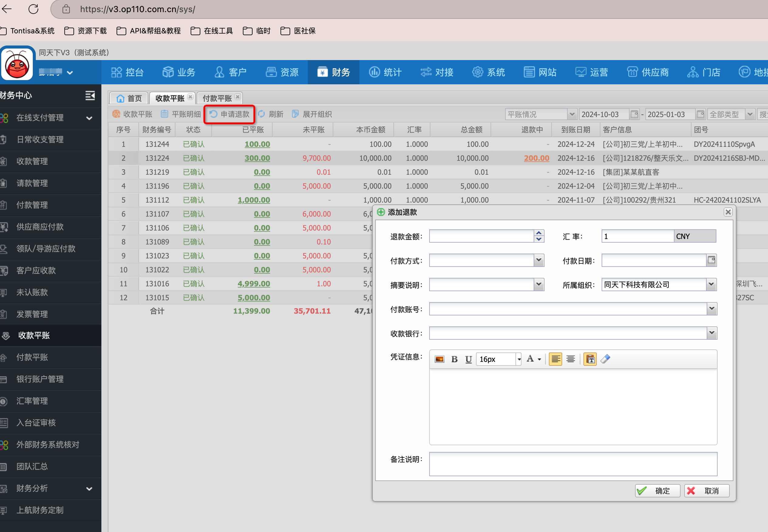
Task: Increase 退款金额 with up spinner
Action: pos(539,233)
